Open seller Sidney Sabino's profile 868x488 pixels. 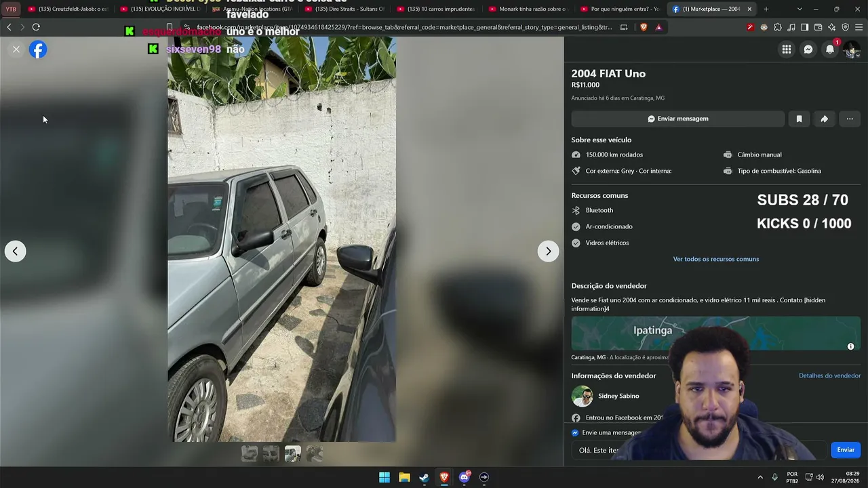618,396
